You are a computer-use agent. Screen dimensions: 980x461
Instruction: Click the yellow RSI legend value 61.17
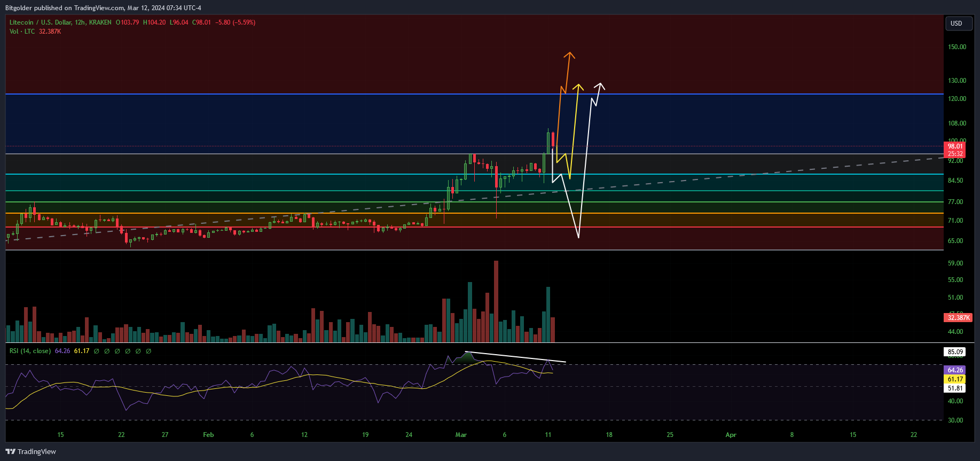(82, 351)
